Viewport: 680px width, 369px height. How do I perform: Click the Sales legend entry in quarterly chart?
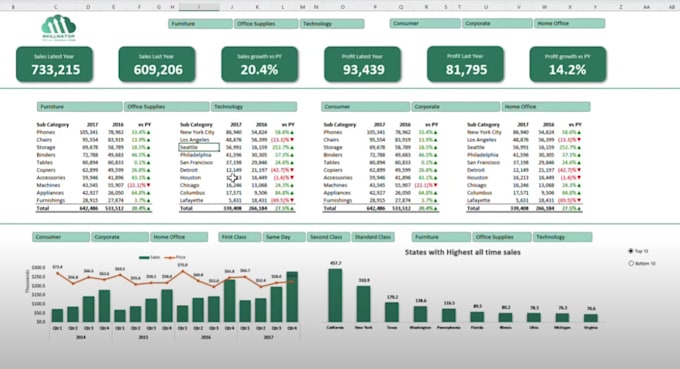coord(150,258)
